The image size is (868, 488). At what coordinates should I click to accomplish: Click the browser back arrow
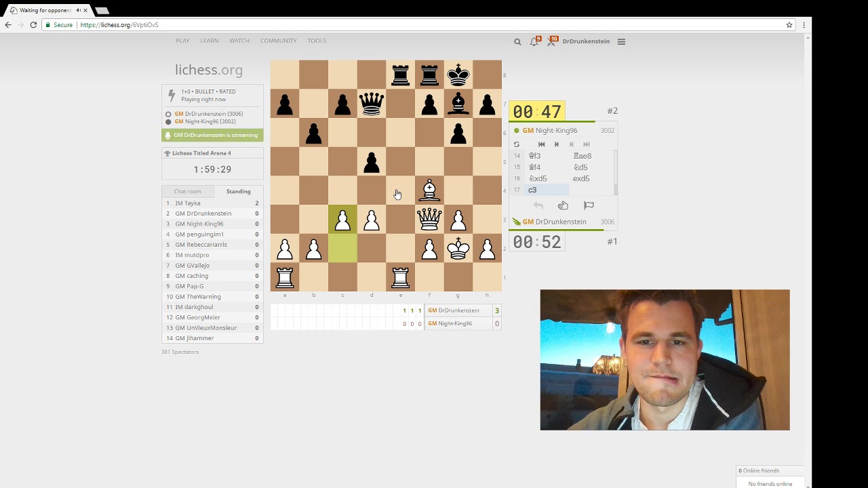pos(8,25)
